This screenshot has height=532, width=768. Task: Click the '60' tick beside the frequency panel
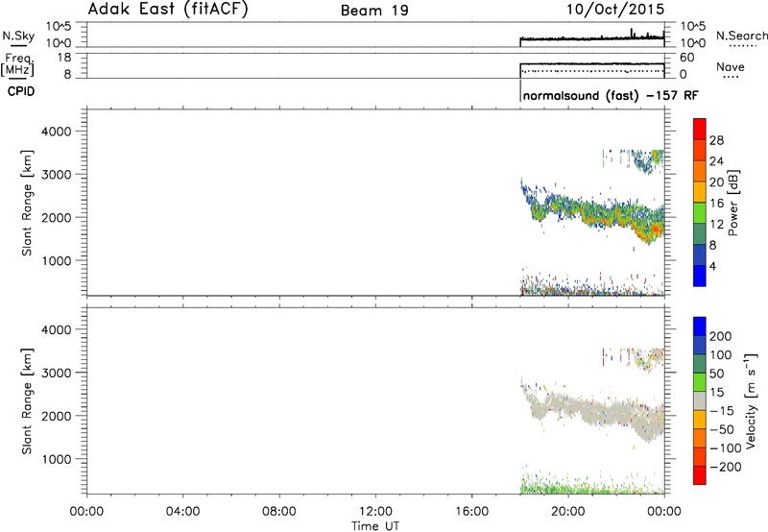click(687, 58)
